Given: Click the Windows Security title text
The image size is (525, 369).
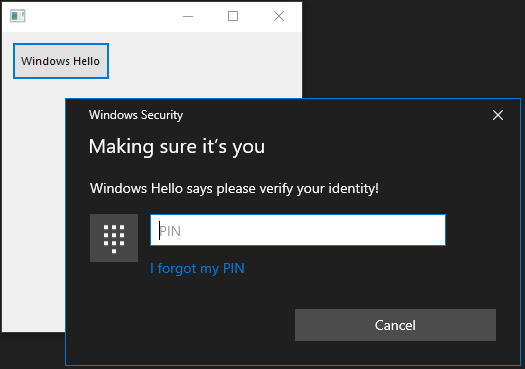Looking at the screenshot, I should [136, 115].
